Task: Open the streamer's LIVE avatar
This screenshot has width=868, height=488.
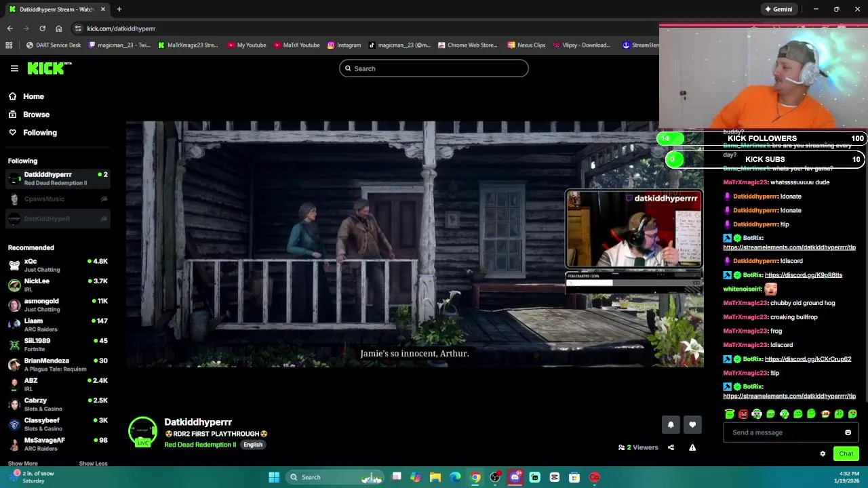Action: pos(142,432)
